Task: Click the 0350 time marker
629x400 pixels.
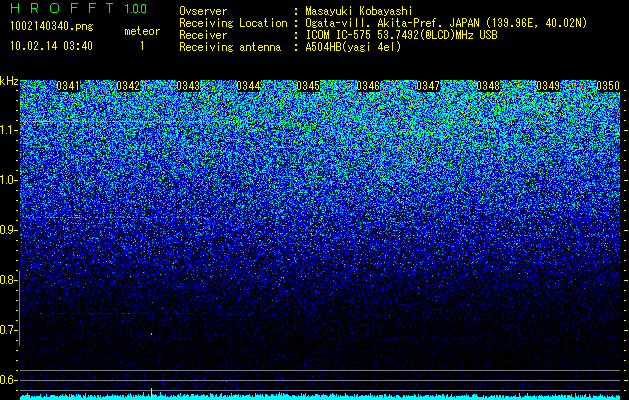Action: pyautogui.click(x=608, y=86)
